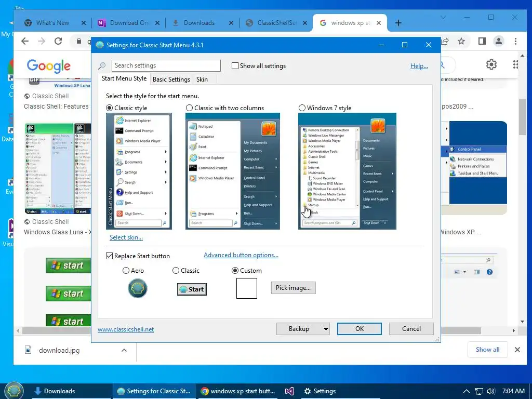
Task: Open the Chrome profile avatar
Action: [498, 41]
